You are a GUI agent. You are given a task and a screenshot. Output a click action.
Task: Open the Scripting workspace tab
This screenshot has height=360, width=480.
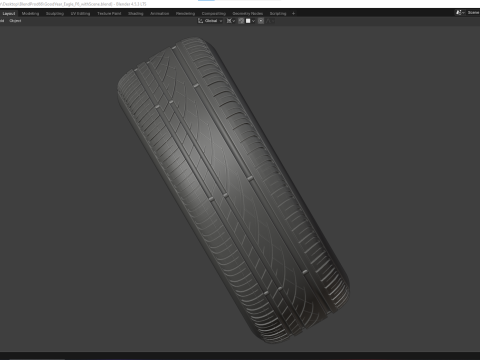278,14
